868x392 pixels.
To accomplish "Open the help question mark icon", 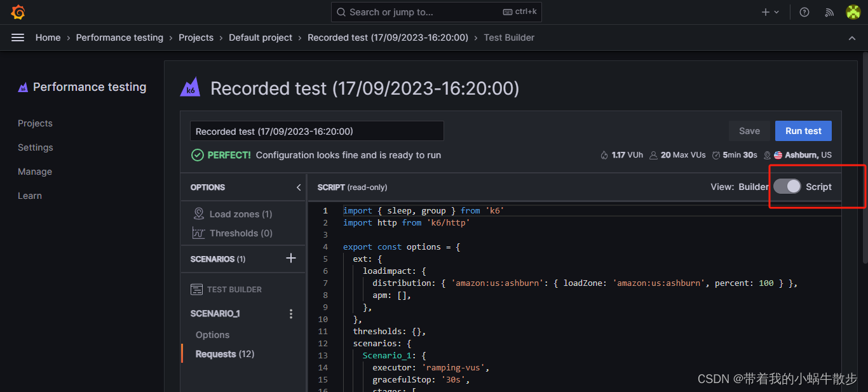I will pos(804,12).
